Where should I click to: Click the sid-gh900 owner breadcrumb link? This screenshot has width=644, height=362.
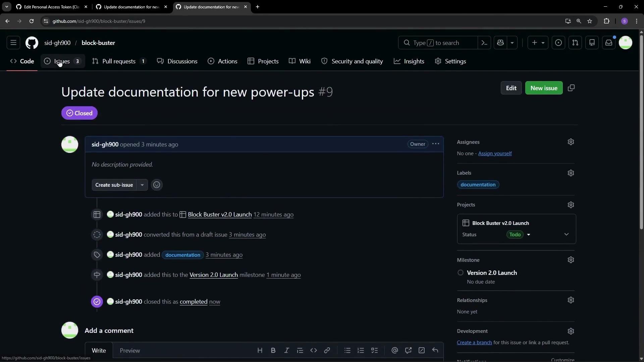[57, 43]
